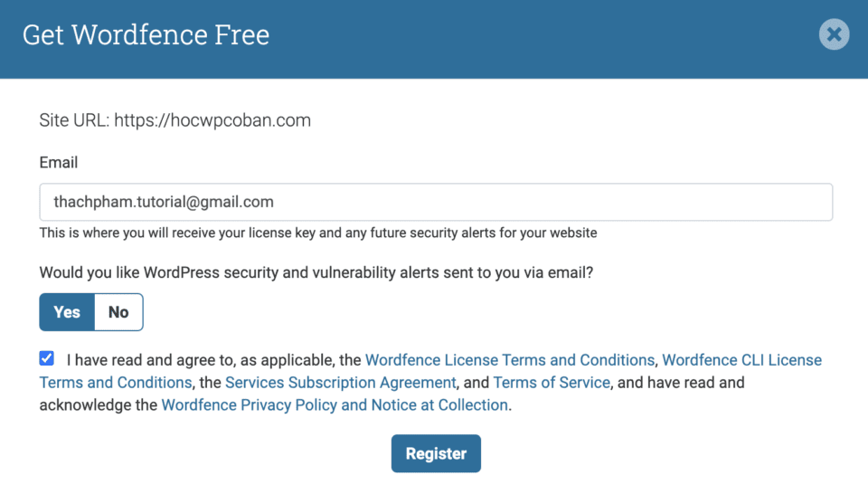868x485 pixels.
Task: Click empty area of blue header bar
Action: click(x=542, y=36)
